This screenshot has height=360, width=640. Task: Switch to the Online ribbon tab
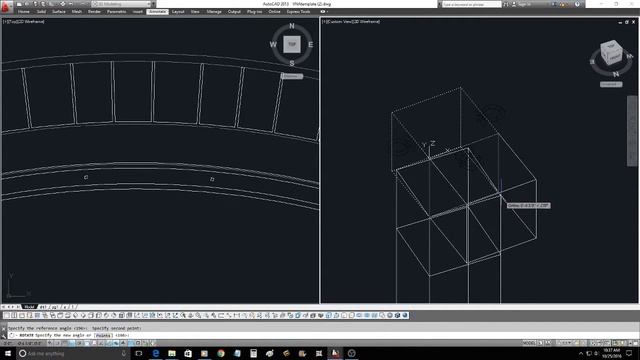tap(274, 11)
